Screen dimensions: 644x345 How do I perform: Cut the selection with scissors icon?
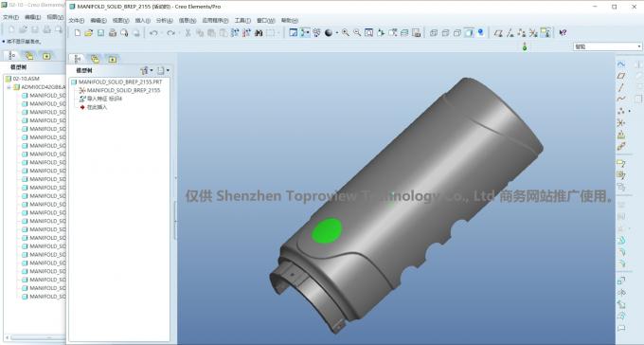188,33
